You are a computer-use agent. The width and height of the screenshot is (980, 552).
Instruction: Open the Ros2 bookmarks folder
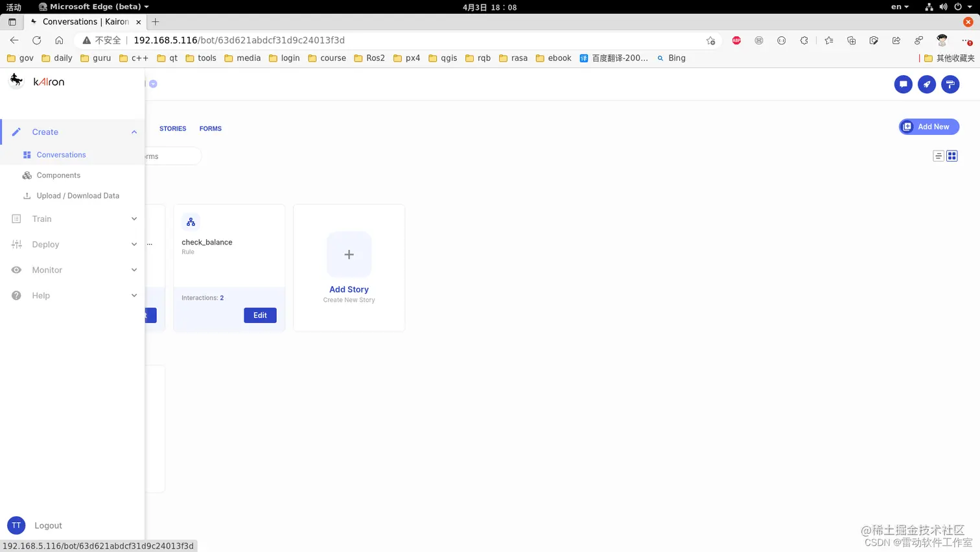(369, 58)
